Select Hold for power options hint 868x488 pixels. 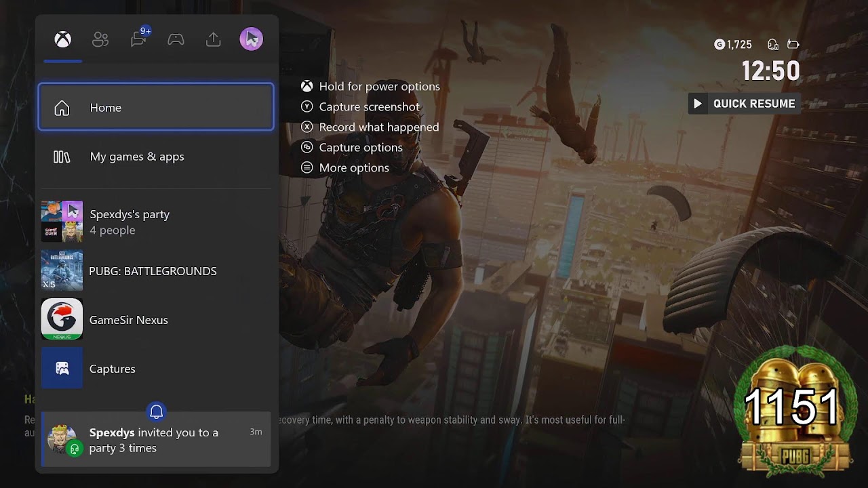pos(371,86)
